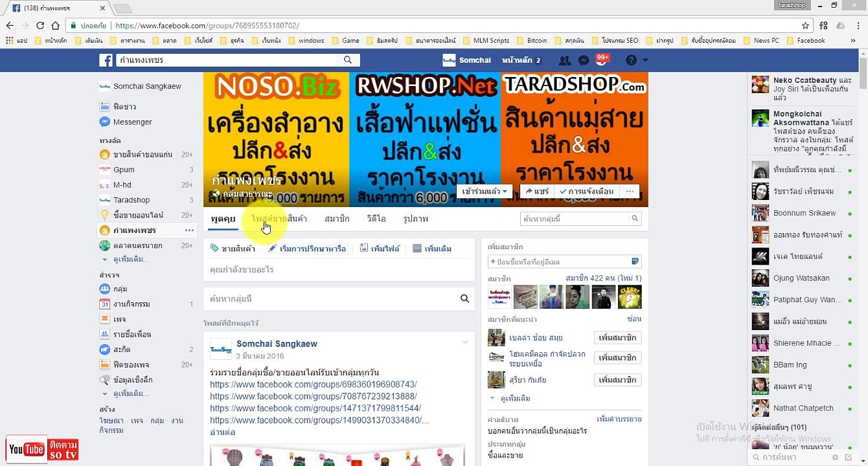The height and width of the screenshot is (466, 868).
Task: Switch to the รูปภาพ tab
Action: pos(415,219)
